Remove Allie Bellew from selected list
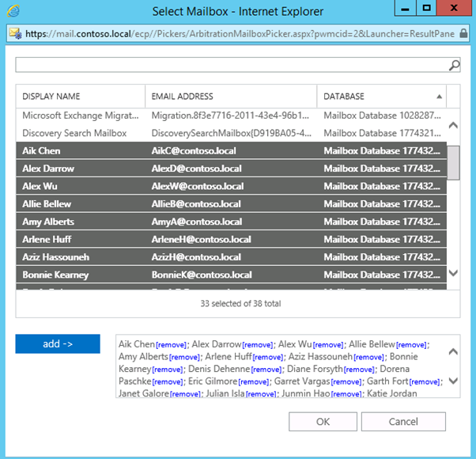This screenshot has width=476, height=459. [x=411, y=345]
